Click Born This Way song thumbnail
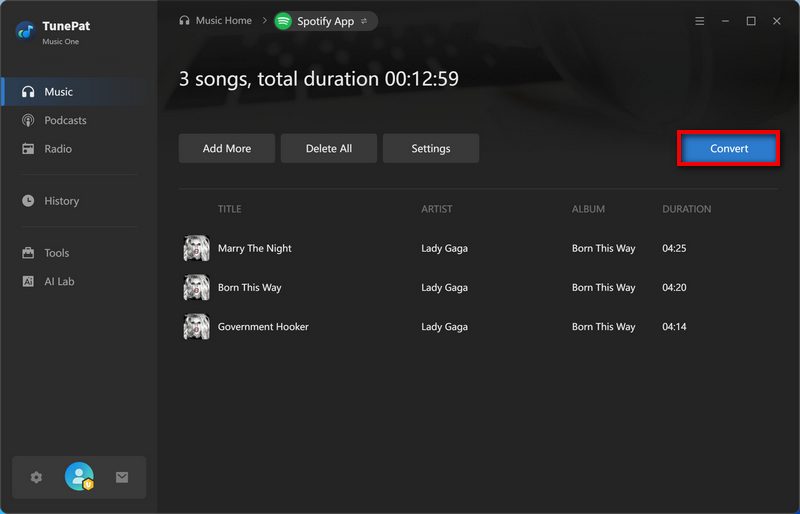The image size is (800, 514). tap(196, 287)
